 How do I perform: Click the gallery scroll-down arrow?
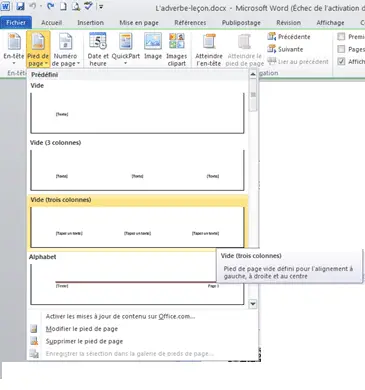[253, 304]
